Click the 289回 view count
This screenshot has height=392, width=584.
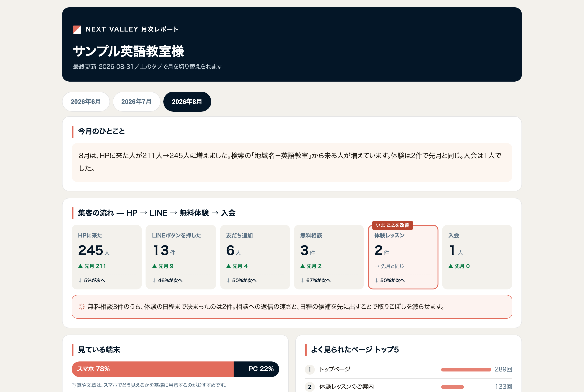(503, 369)
